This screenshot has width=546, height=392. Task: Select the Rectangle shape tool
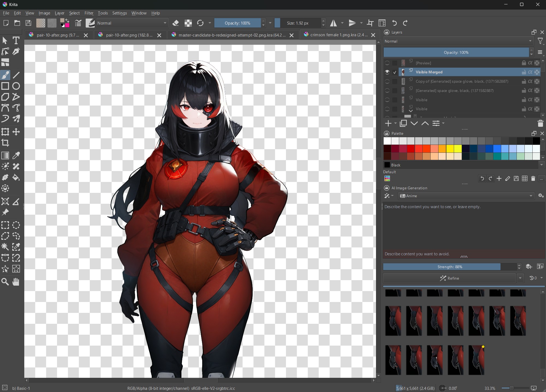click(x=5, y=86)
